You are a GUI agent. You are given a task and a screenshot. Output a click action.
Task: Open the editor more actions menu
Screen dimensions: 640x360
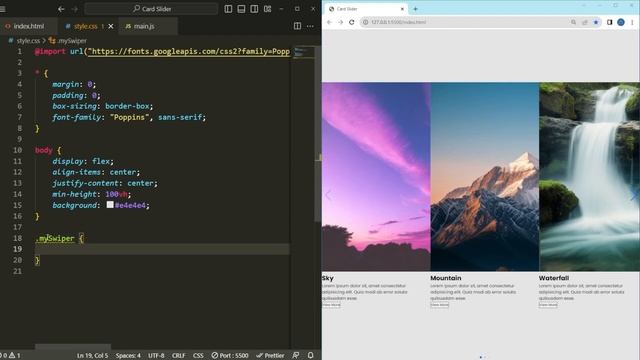point(310,26)
